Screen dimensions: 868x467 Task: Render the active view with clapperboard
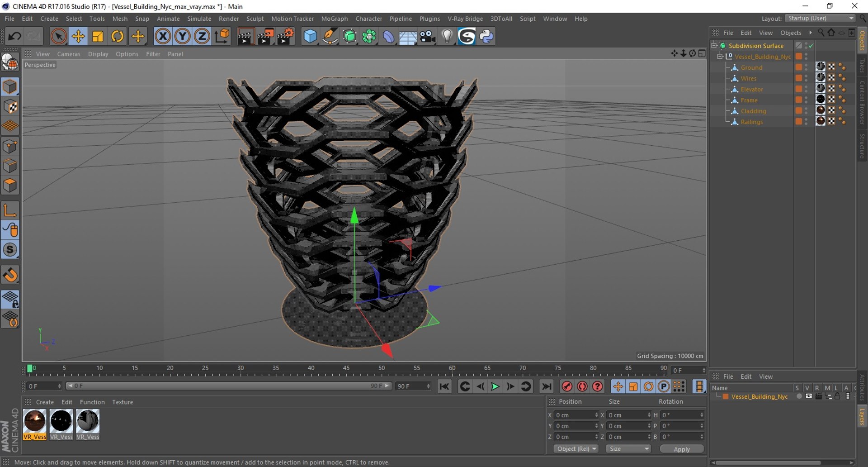(x=245, y=36)
